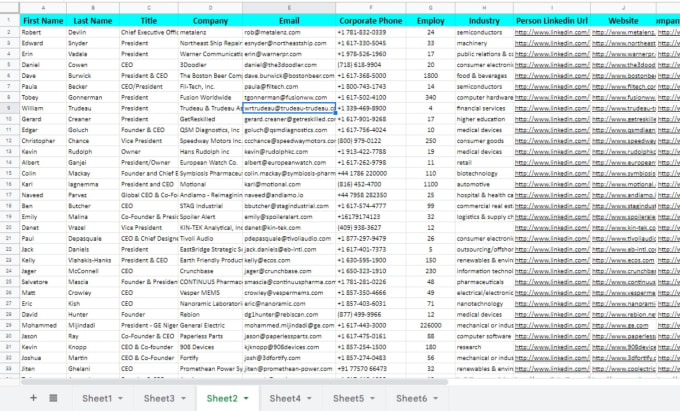The width and height of the screenshot is (680, 411).
Task: Click the horizontal scrollbar
Action: [234, 382]
